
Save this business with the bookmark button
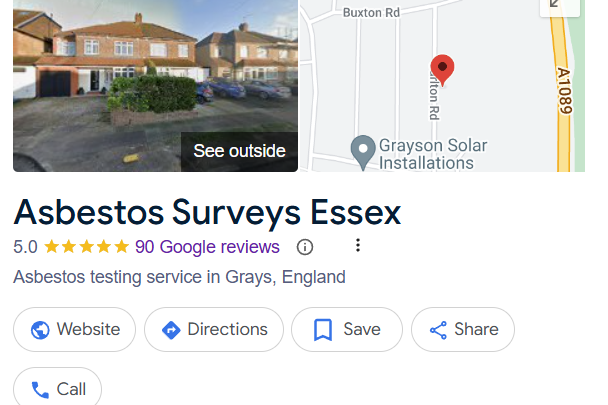346,329
